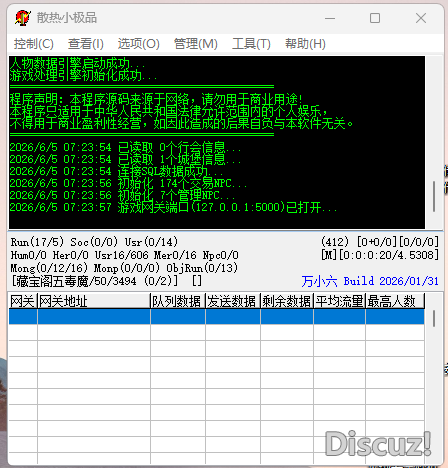Click the 最高人数 column header
The height and width of the screenshot is (468, 448).
[x=395, y=301]
